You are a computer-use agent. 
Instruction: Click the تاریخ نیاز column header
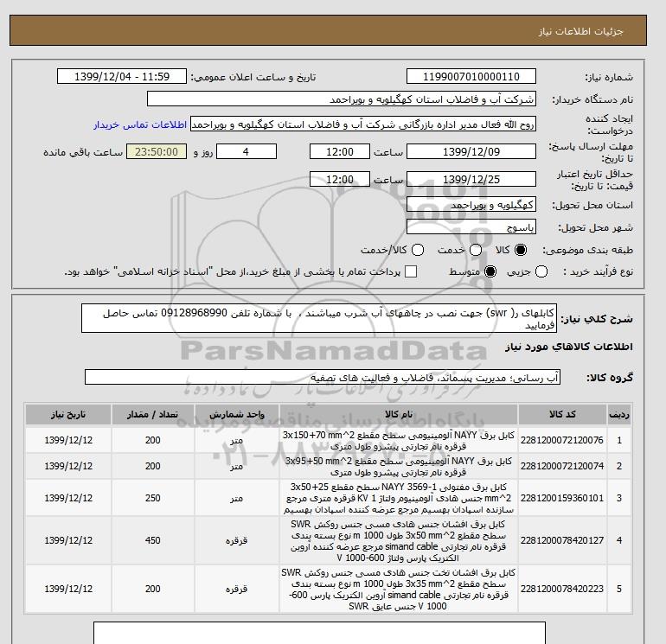[68, 414]
